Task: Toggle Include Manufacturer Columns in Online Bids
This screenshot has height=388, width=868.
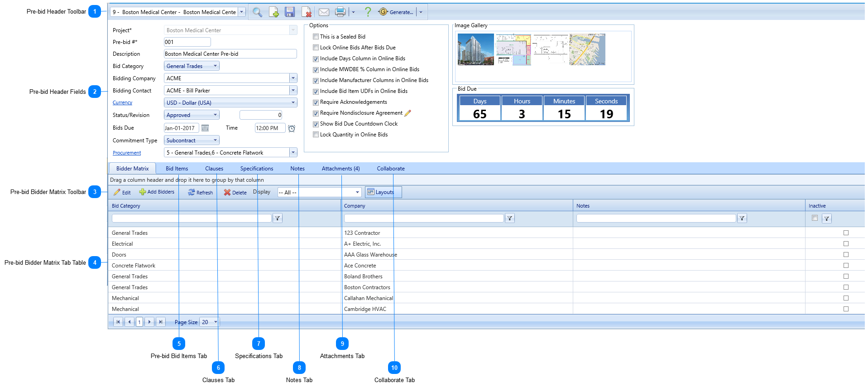Action: click(x=316, y=80)
